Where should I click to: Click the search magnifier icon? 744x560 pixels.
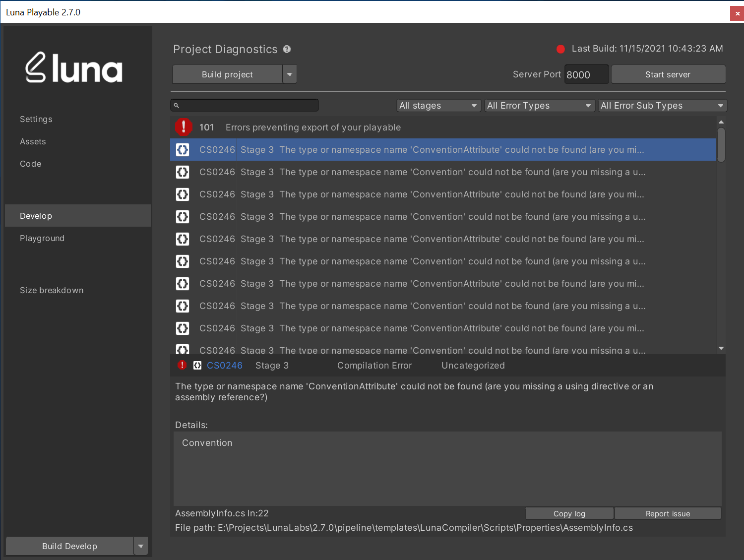[176, 106]
